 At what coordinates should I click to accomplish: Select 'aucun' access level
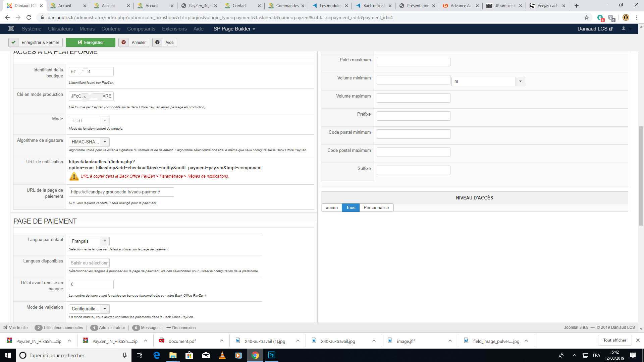[331, 207]
